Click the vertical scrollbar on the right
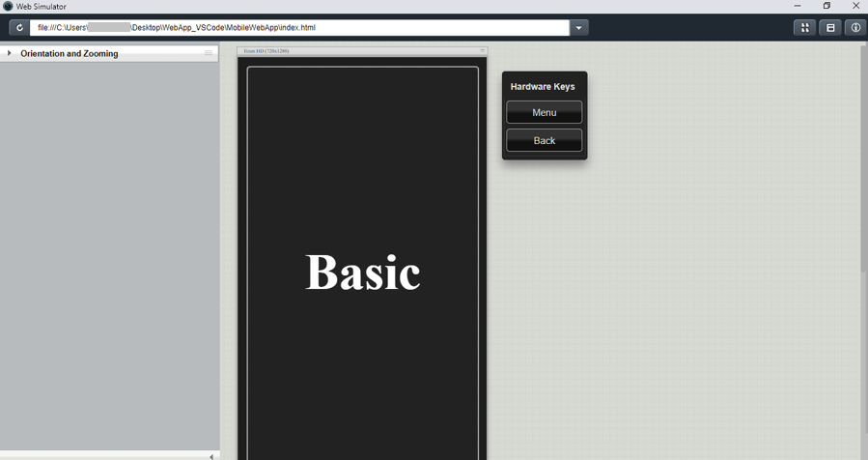The image size is (868, 460). coord(863,155)
